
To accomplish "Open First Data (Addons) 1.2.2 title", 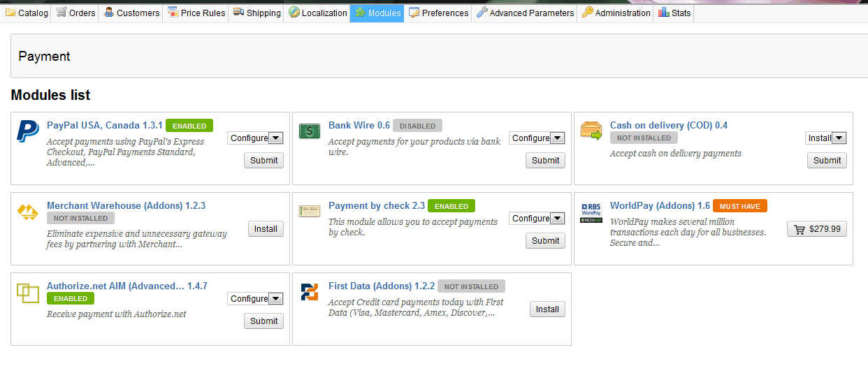I will [382, 286].
